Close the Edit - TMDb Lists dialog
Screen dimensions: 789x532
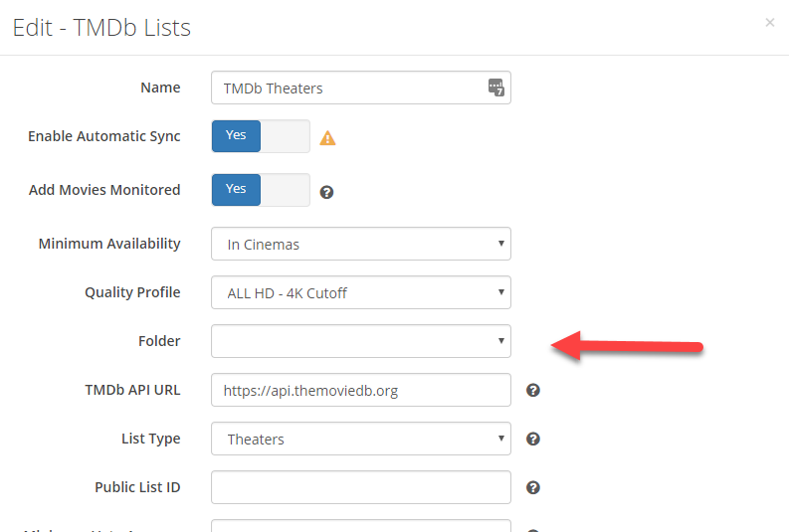coord(769,22)
